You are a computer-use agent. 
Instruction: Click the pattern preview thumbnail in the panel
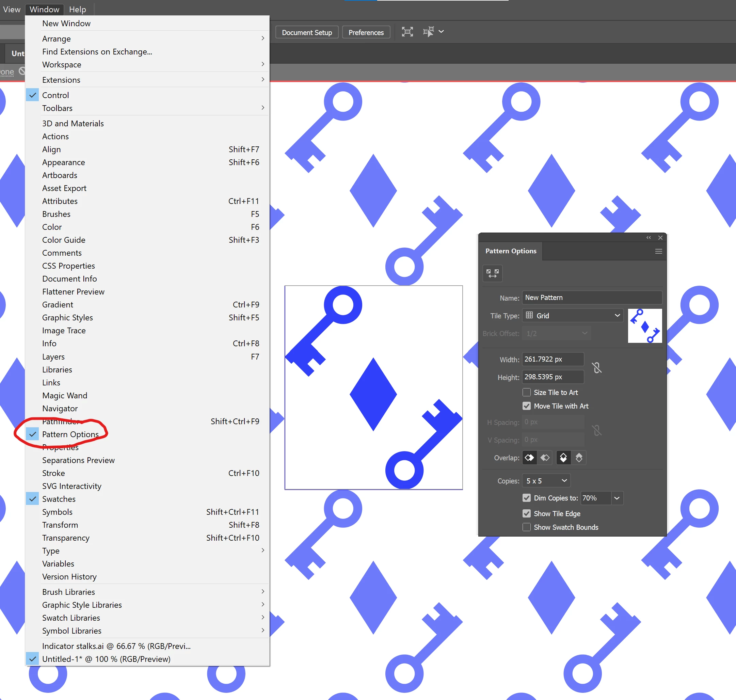(x=645, y=326)
